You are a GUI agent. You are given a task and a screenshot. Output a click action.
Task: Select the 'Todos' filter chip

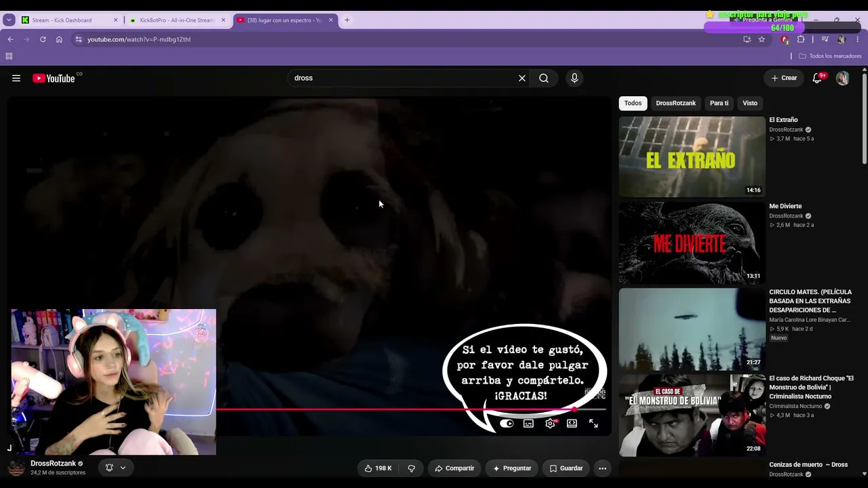coord(633,103)
